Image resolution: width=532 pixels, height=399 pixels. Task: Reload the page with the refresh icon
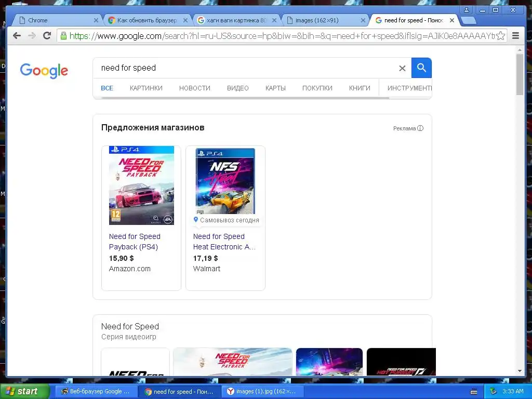[x=47, y=36]
